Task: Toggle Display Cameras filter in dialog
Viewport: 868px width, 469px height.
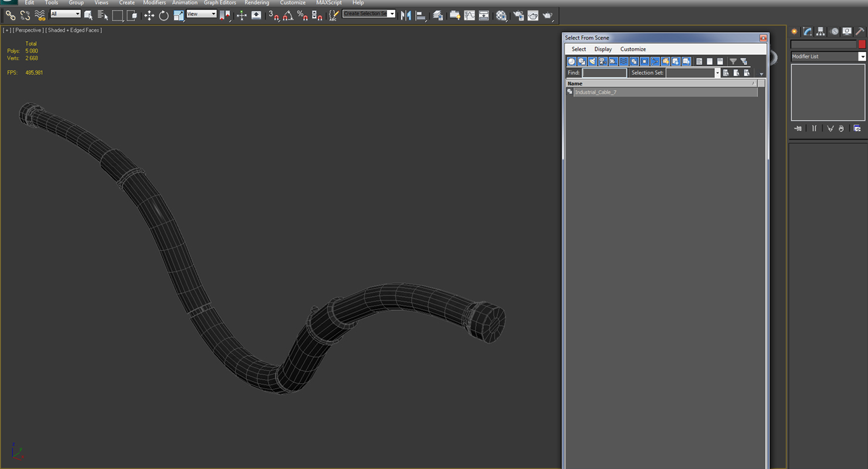Action: coord(603,61)
